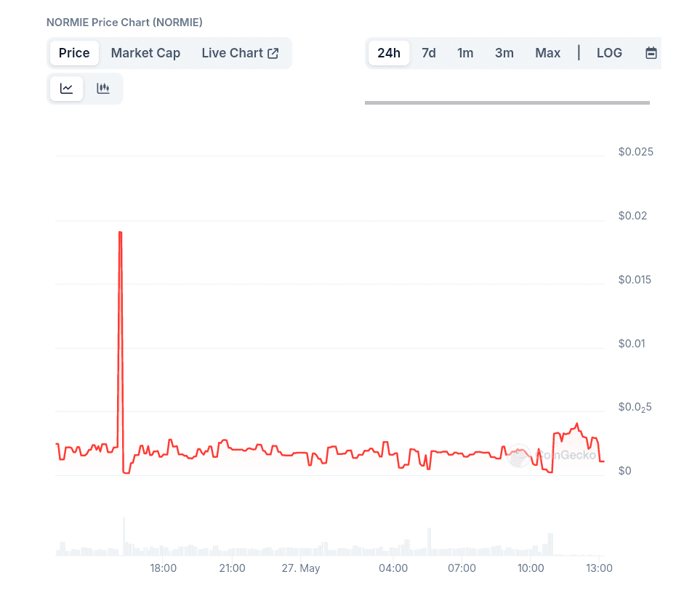Click the $0.025 price axis label
Image resolution: width=700 pixels, height=593 pixels.
coord(635,152)
